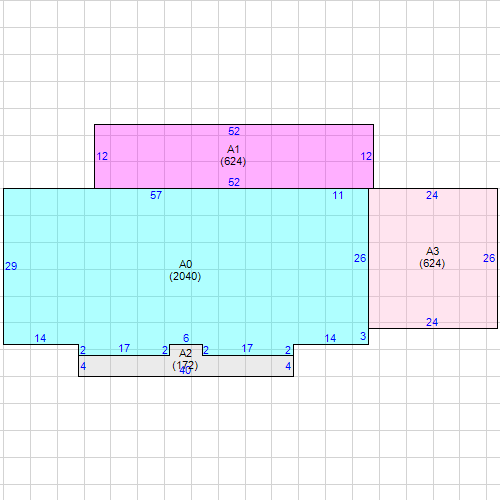Viewport: 500px width, 500px height.
Task: Click the 17 dimension right of the notch
Action: [247, 348]
